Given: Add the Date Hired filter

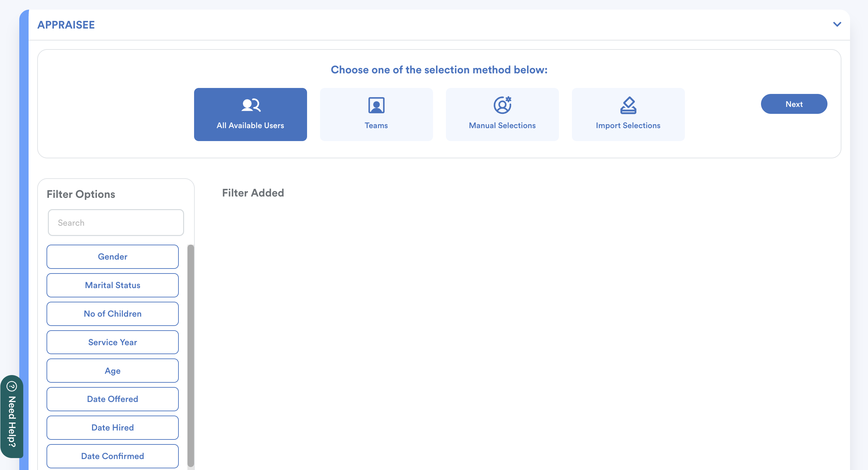Looking at the screenshot, I should (x=113, y=428).
